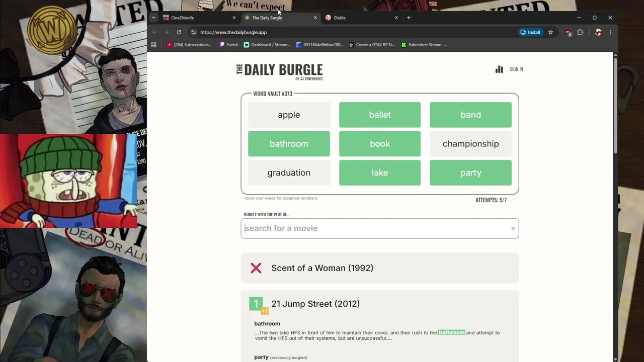Open Dashboard / Stream bookmark

(x=267, y=45)
